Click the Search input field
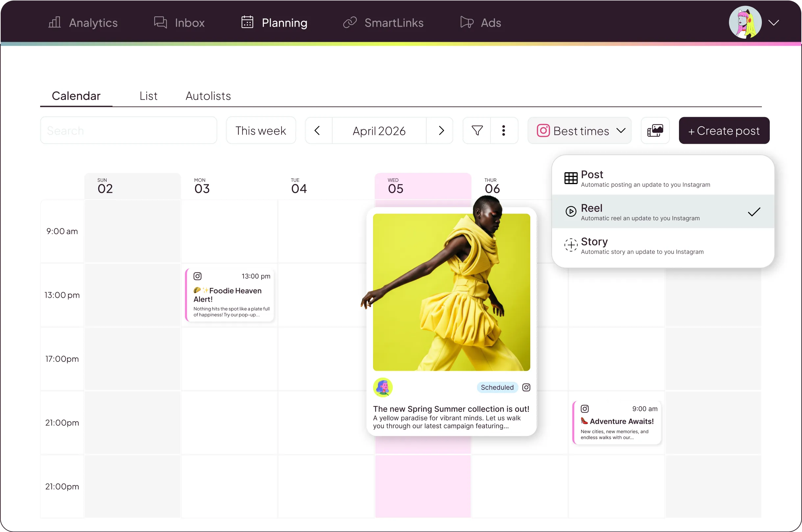Screen dimensions: 802x532 [128, 131]
